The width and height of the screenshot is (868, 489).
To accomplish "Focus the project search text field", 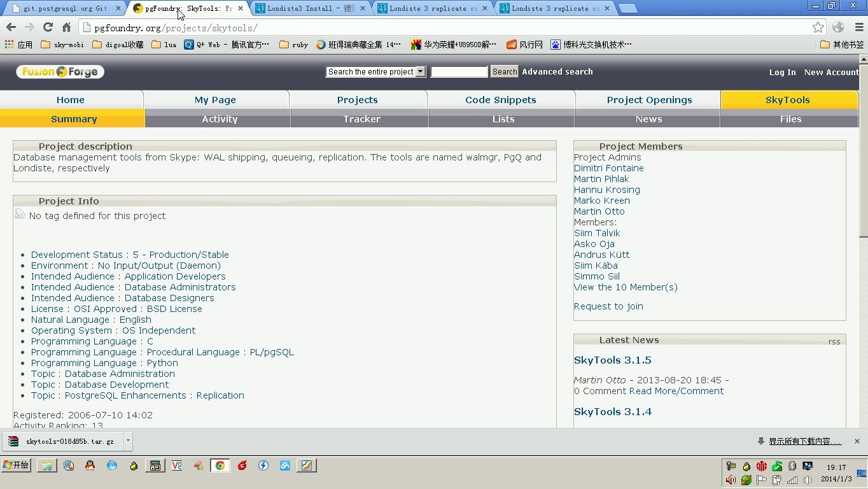I will (459, 72).
